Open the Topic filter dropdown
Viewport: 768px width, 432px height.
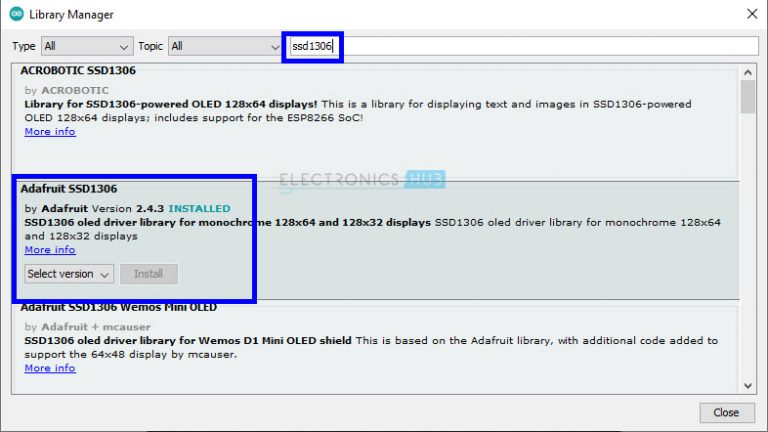225,46
